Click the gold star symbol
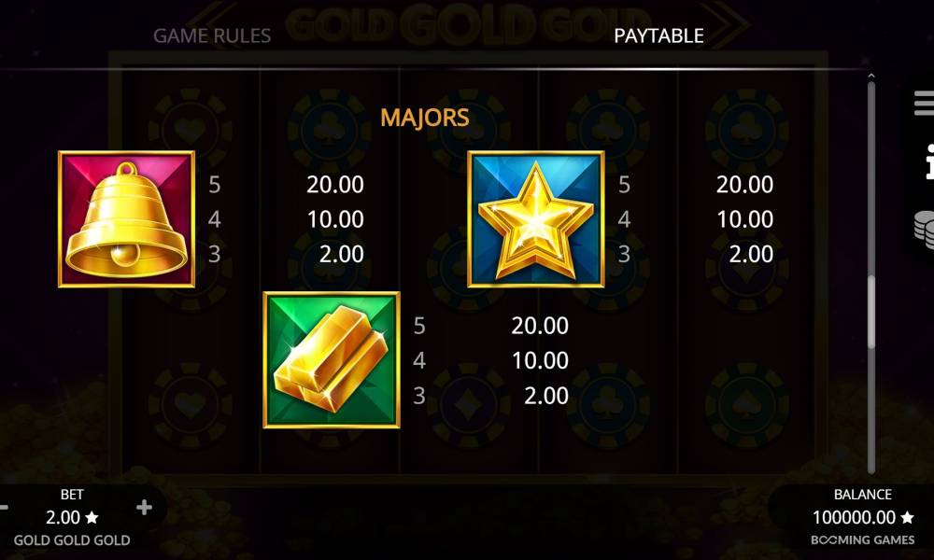Screen dimensions: 934x560 click(536, 219)
